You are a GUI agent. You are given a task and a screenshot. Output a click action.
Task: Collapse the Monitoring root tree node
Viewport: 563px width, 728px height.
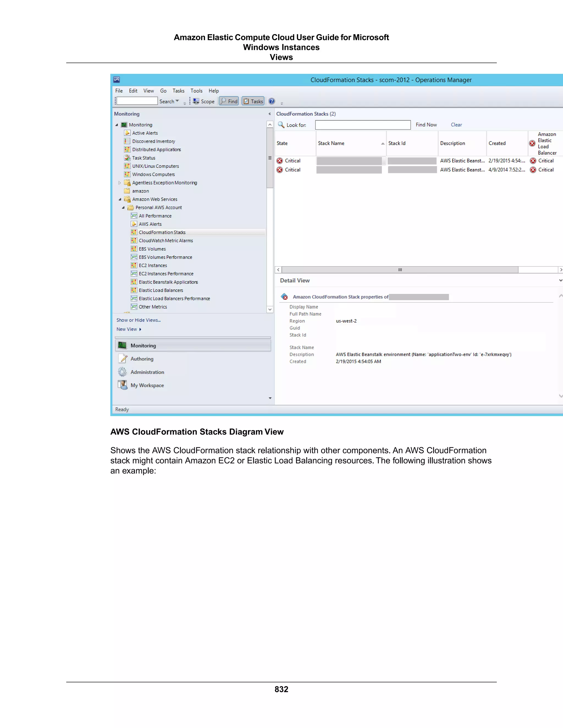117,125
